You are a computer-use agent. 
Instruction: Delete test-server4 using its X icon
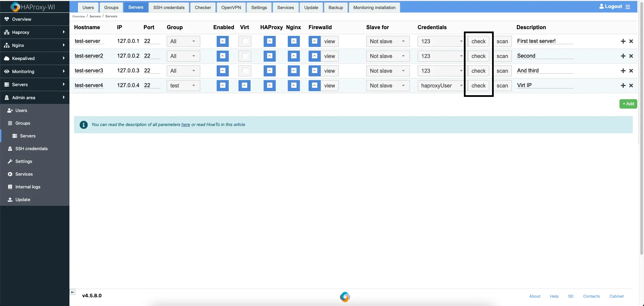coord(631,85)
